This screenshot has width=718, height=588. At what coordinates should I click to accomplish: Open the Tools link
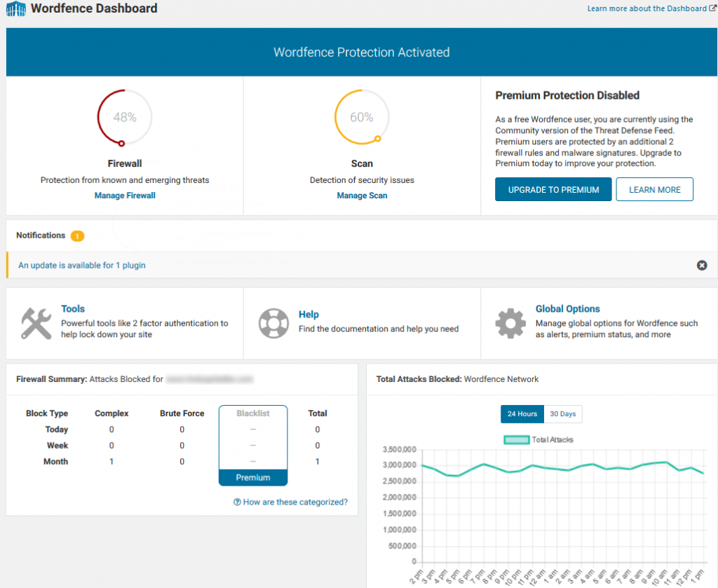(x=73, y=309)
